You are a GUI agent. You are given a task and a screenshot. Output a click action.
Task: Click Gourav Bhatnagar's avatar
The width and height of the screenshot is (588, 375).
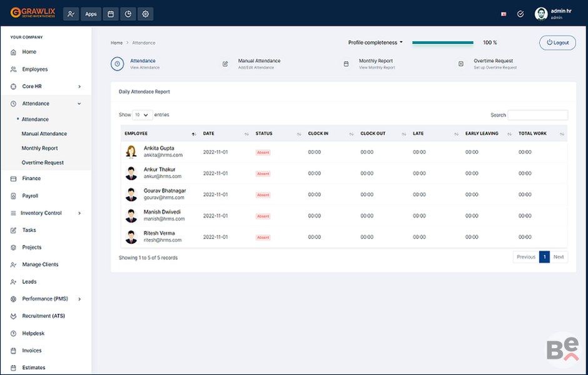131,194
